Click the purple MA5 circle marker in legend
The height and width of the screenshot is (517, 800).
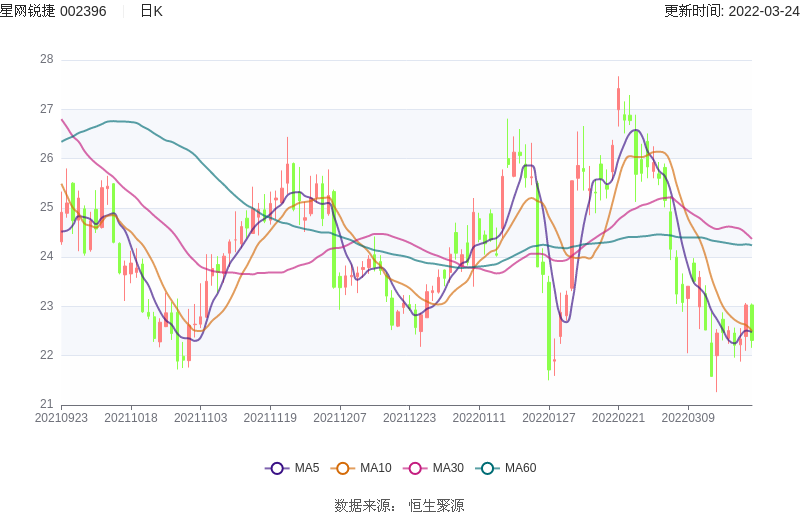click(278, 468)
